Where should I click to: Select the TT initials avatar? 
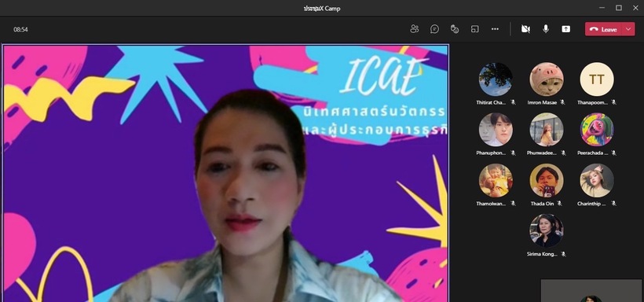coord(597,79)
